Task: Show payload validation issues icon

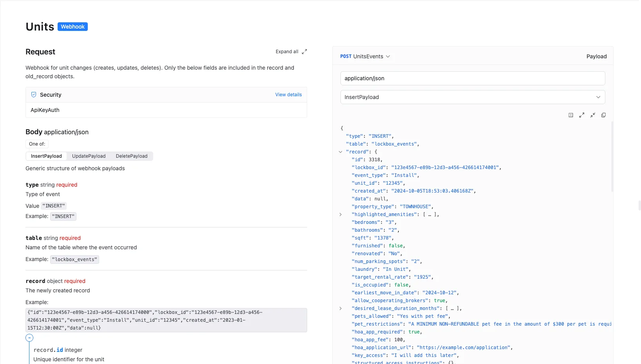Action: 571,115
